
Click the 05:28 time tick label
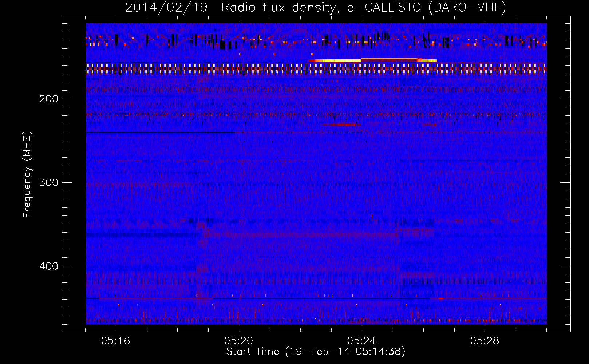point(485,341)
